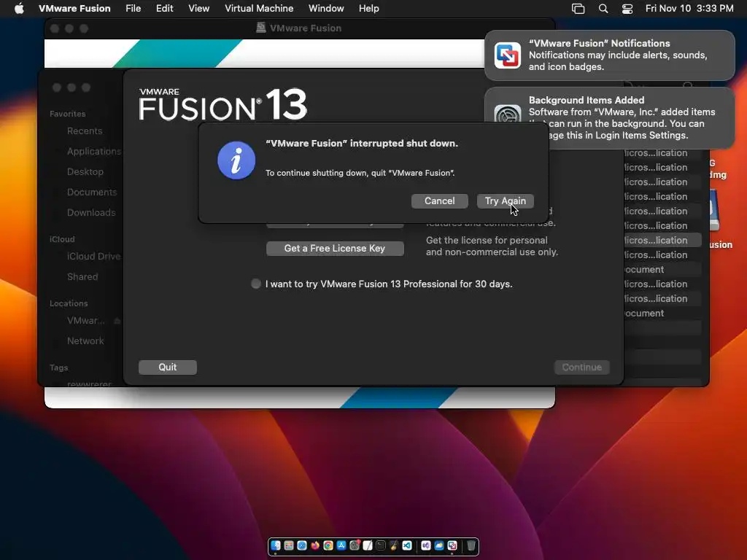Click the date and time clock
Image resolution: width=747 pixels, height=560 pixels.
(689, 8)
